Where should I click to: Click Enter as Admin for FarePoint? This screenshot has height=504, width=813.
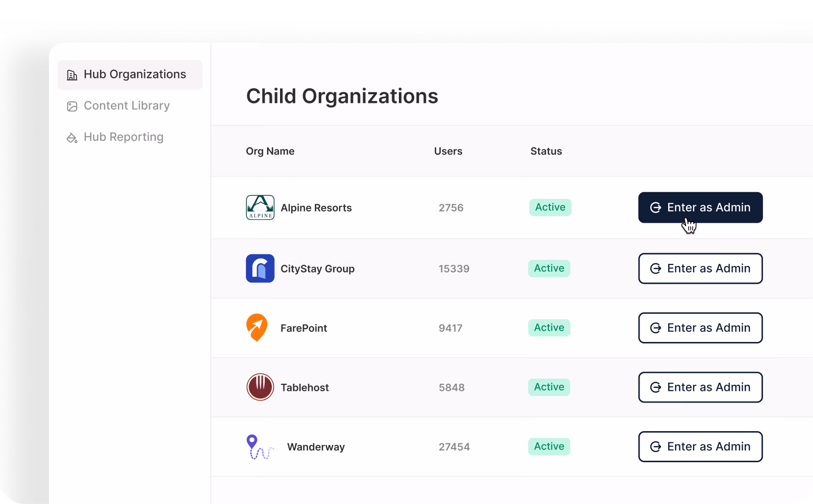point(700,328)
